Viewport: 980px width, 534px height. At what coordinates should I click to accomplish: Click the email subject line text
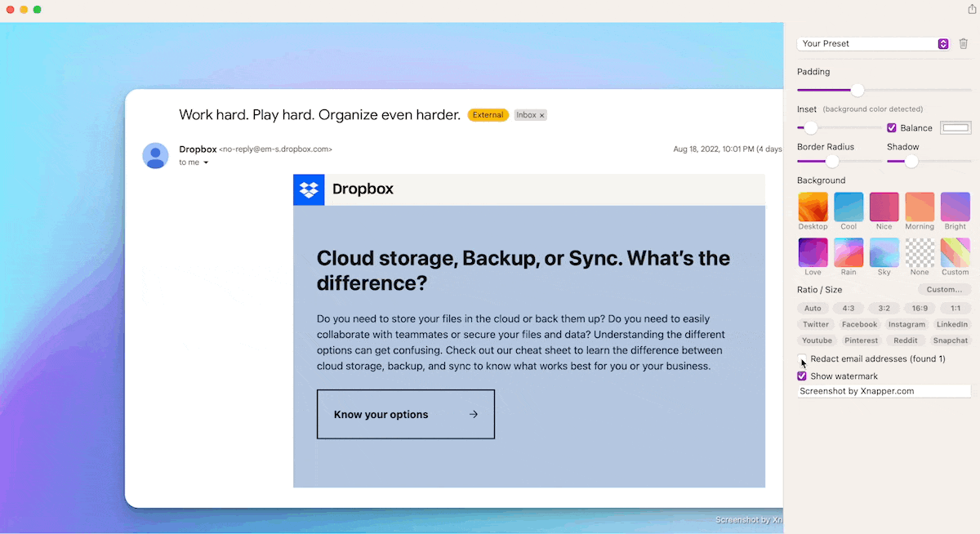click(320, 114)
